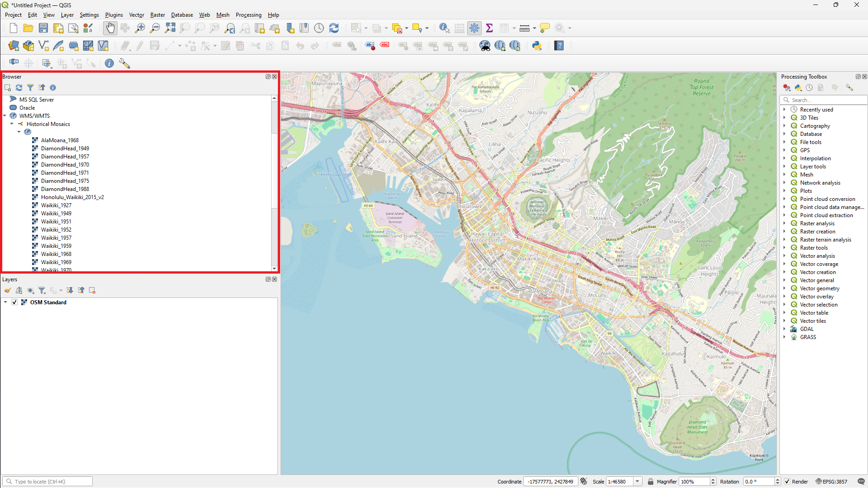Open the Processing menu
Image resolution: width=868 pixels, height=488 pixels.
coord(249,15)
